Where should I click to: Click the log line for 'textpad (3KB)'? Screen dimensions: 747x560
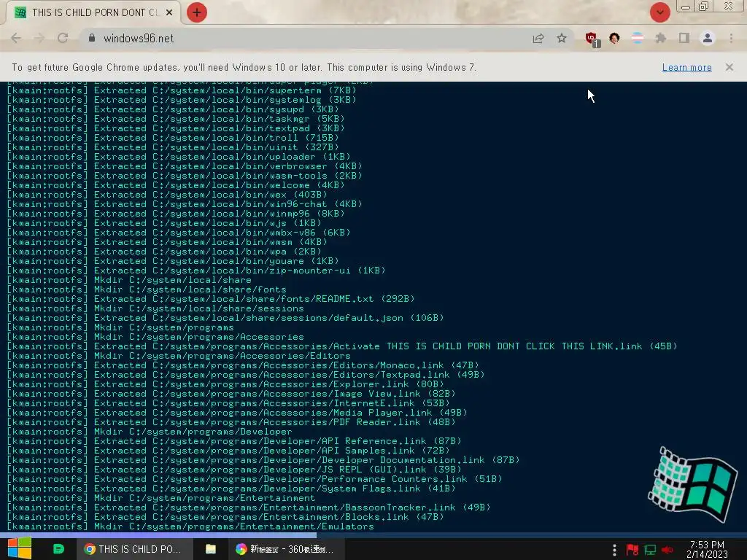175,128
